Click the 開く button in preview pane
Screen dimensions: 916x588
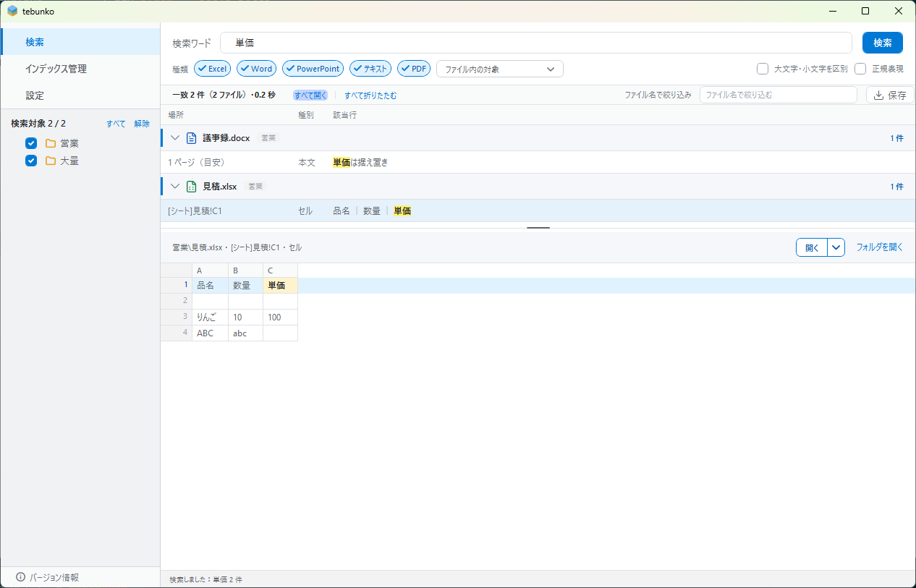(x=812, y=247)
